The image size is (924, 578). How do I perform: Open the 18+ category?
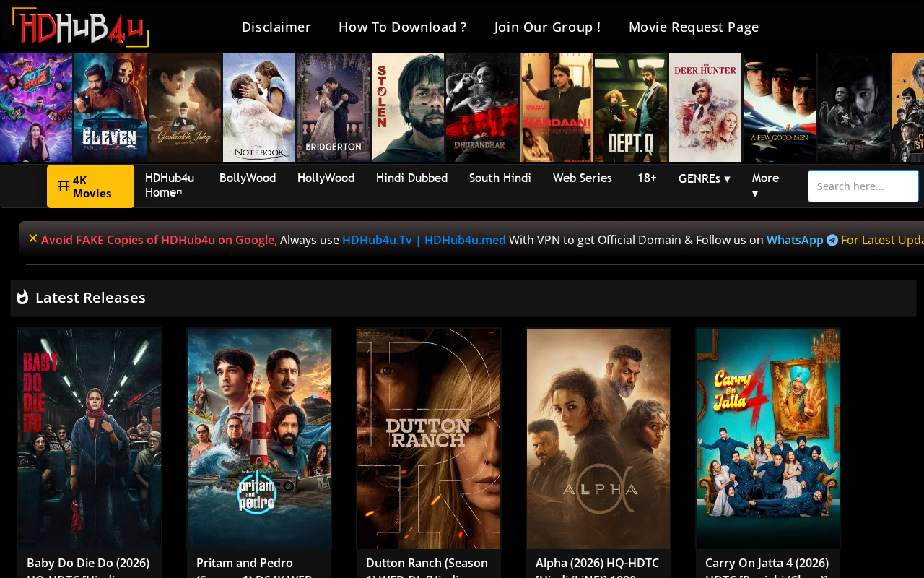tap(647, 178)
